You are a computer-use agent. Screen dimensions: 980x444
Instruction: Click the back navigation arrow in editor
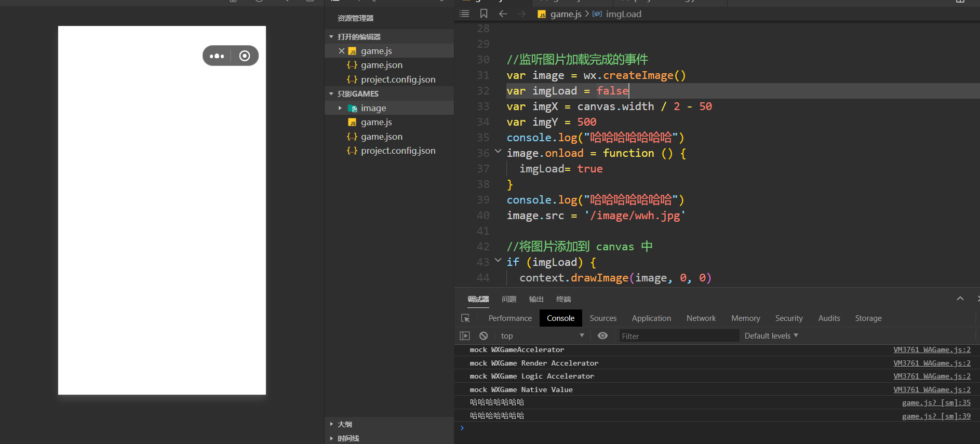point(503,14)
